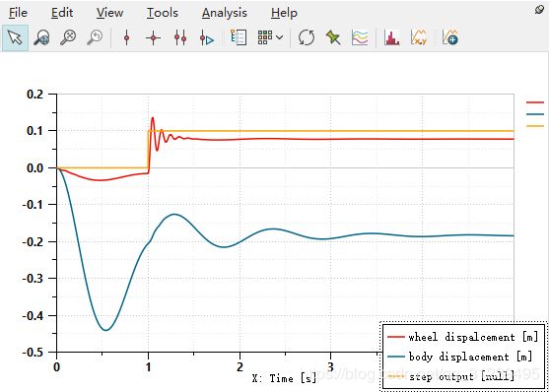549x392 pixels.
Task: Open the X-Y plot tool
Action: [x=419, y=37]
